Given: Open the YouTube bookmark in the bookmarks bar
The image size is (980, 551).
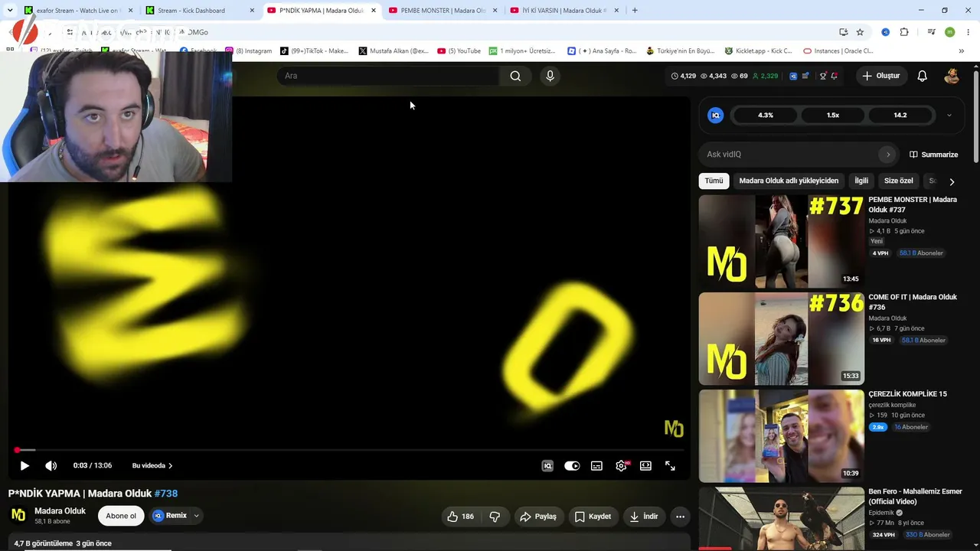Looking at the screenshot, I should 459,51.
